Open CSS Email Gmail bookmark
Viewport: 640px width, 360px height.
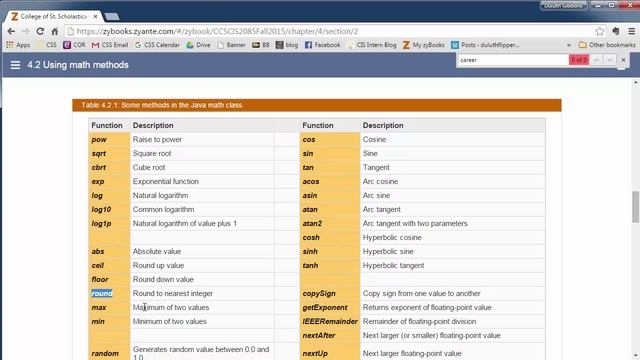point(110,45)
